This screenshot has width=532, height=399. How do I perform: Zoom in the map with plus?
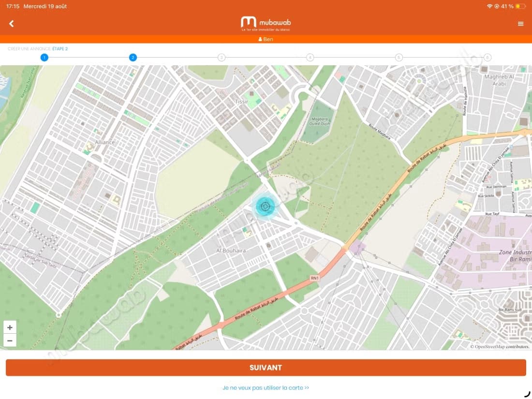coord(10,327)
